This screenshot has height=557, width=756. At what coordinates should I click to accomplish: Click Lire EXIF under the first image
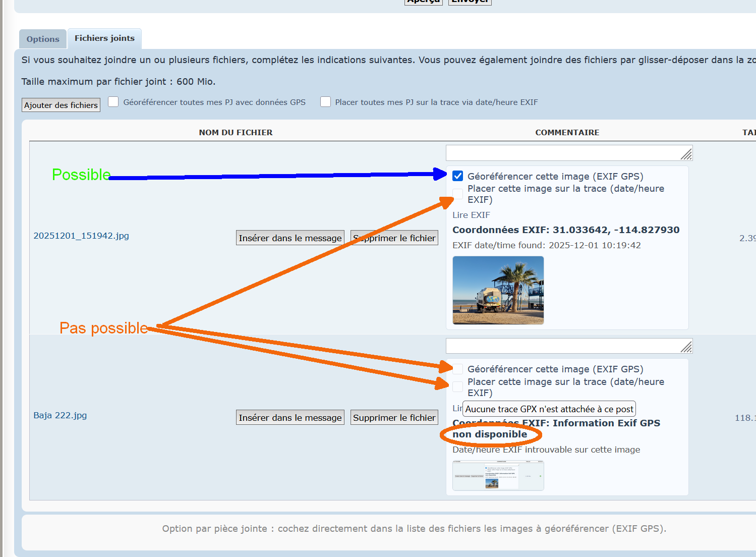tap(471, 215)
